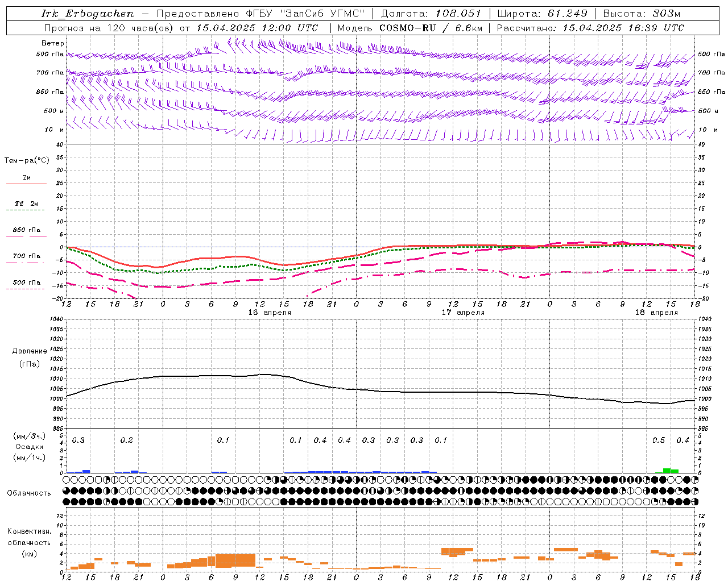Click the 0.5 precipitation value
This screenshot has width=728, height=582.
point(659,440)
